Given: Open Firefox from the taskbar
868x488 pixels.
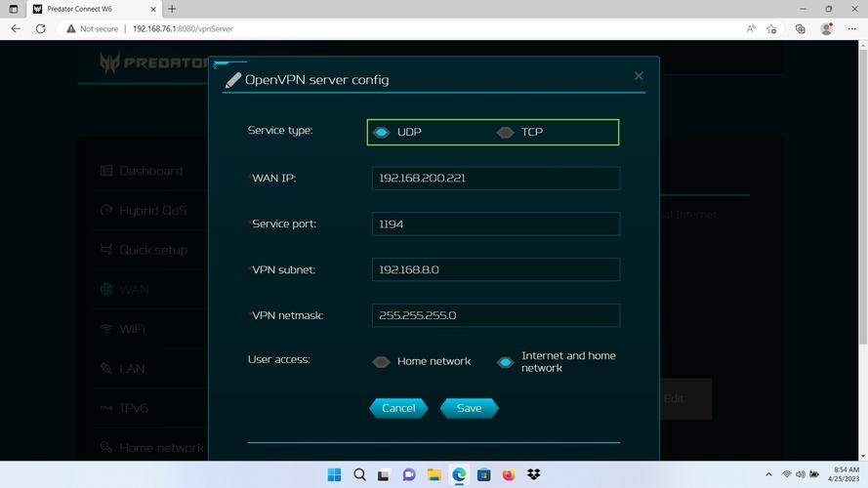Looking at the screenshot, I should coord(509,474).
